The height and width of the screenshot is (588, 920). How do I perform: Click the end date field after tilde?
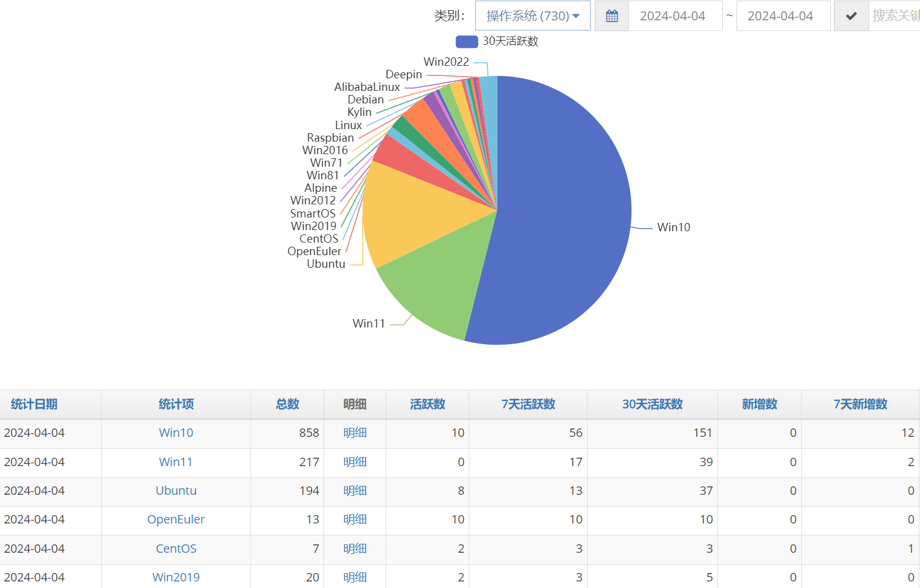783,16
